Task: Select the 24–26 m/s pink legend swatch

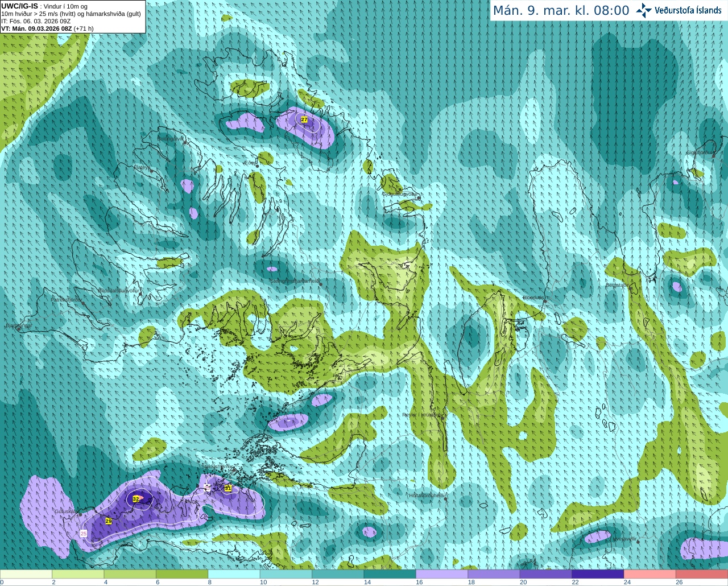Action: point(650,574)
